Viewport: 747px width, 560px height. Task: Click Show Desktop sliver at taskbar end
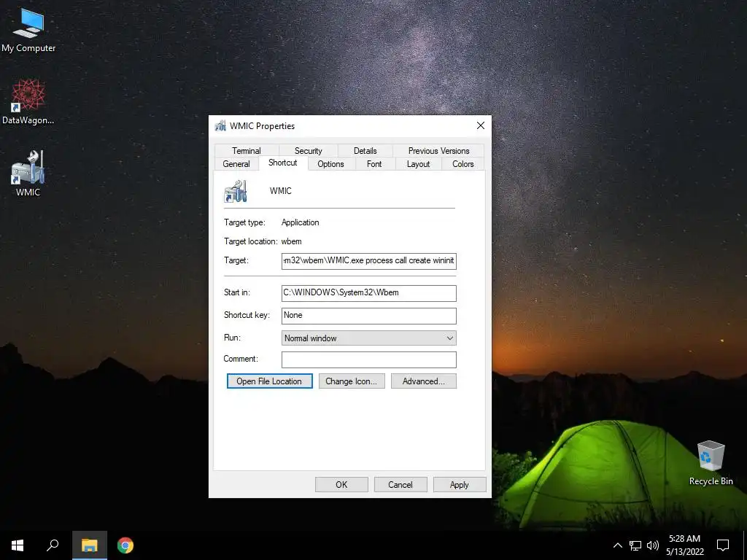(745, 545)
